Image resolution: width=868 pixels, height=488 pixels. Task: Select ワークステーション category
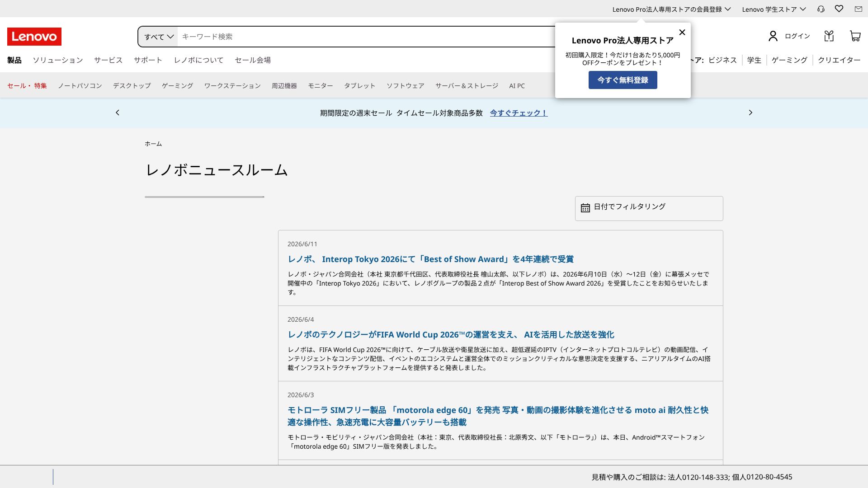pyautogui.click(x=232, y=86)
